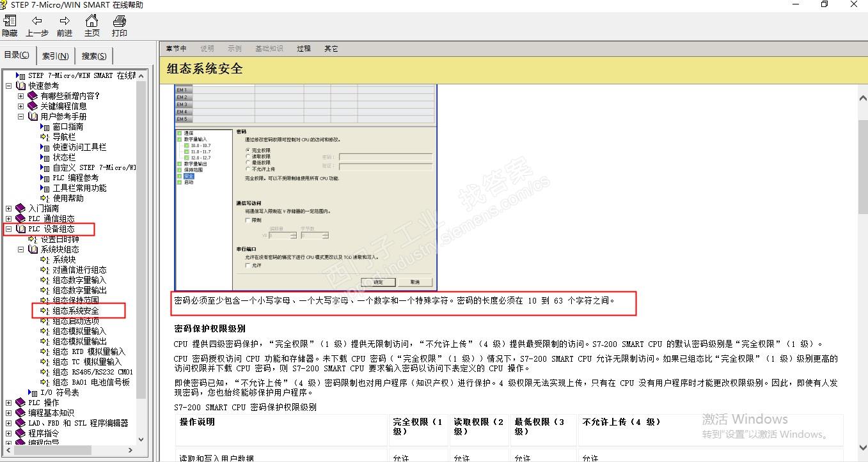Click the book icon beside LAD、FBD 和 STL 程序编辑器
The height and width of the screenshot is (462, 868).
point(21,423)
